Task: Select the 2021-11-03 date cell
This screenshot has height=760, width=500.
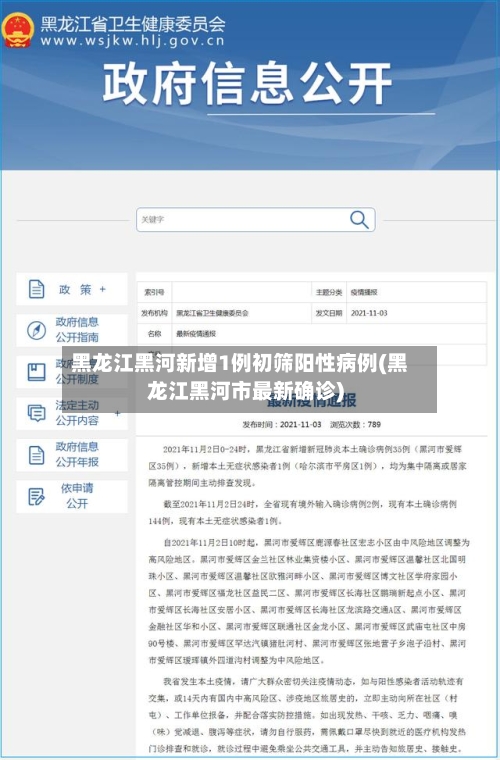Action: (x=417, y=313)
